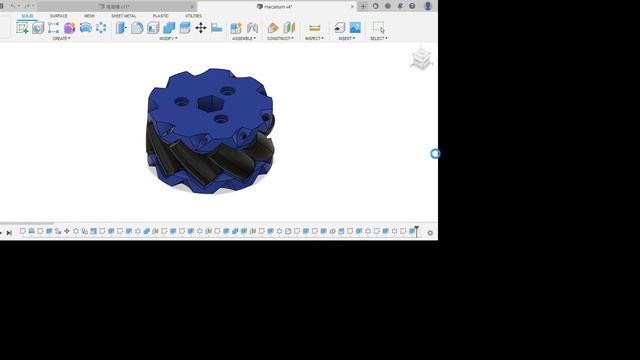Screen dimensions: 640x360
Task: Click the last timeline feature before marker
Action: (x=411, y=231)
